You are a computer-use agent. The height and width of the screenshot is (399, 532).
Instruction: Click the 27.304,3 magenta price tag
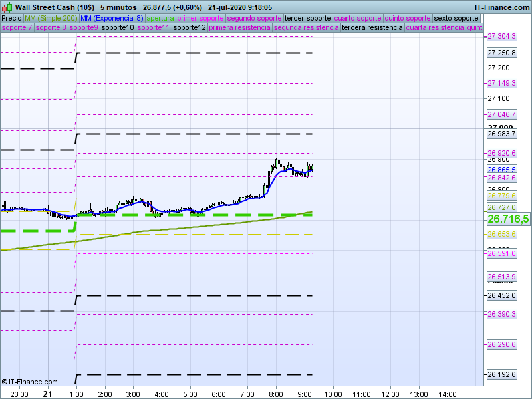(x=501, y=36)
